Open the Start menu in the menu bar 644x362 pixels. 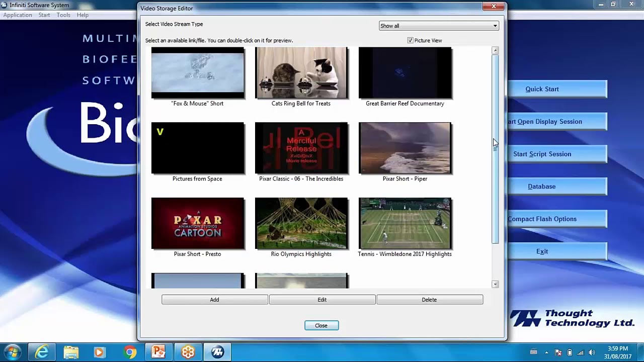(44, 15)
